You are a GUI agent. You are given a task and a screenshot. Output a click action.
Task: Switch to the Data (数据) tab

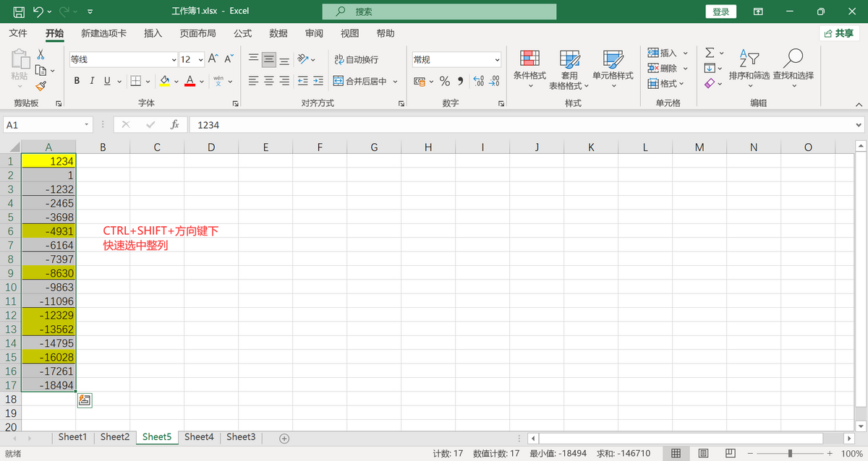[278, 33]
